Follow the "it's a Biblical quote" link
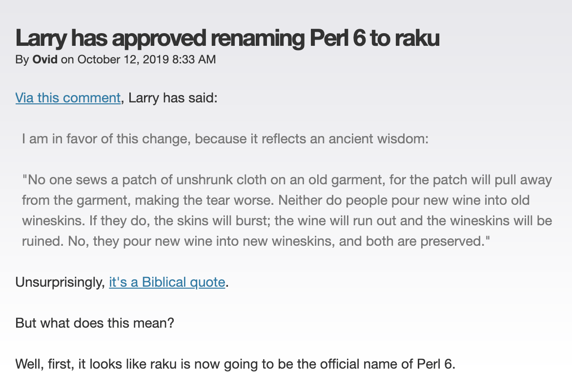This screenshot has width=572, height=392. (167, 282)
